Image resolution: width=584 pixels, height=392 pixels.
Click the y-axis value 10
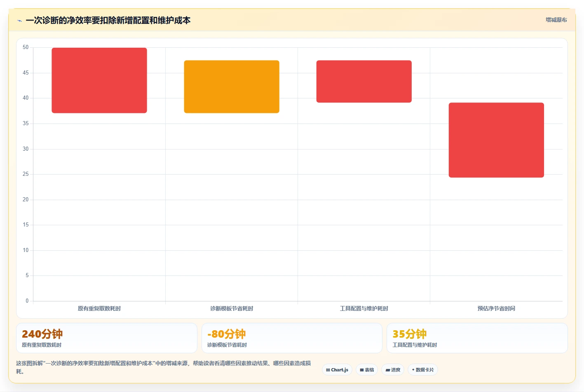point(26,250)
